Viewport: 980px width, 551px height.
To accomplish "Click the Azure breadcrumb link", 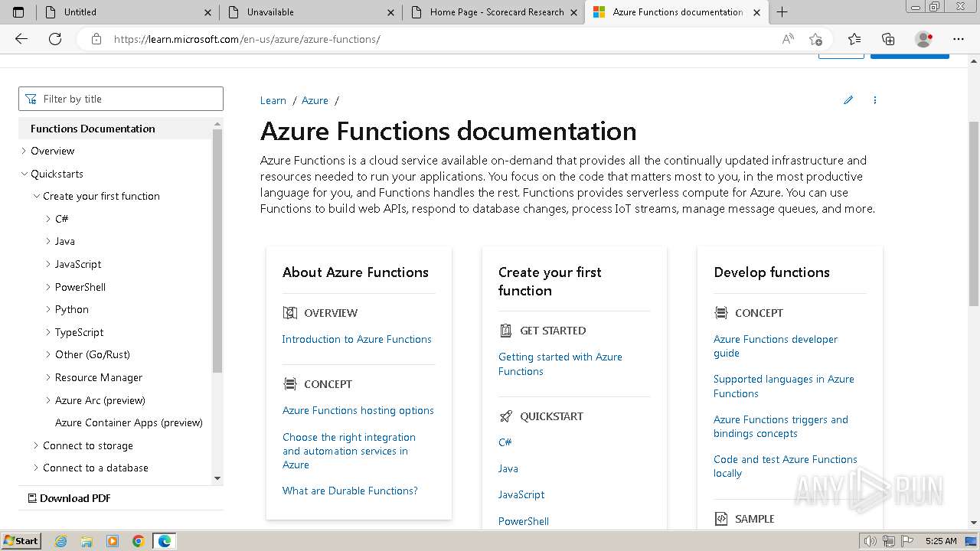I will coord(315,100).
